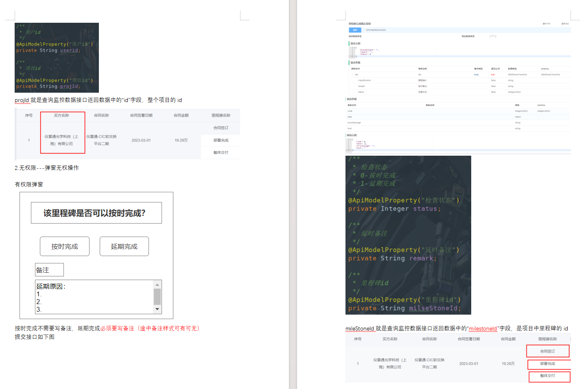This screenshot has height=389, width=588.
Task: Click 部署完成 cell in left-page table
Action: tap(221, 140)
